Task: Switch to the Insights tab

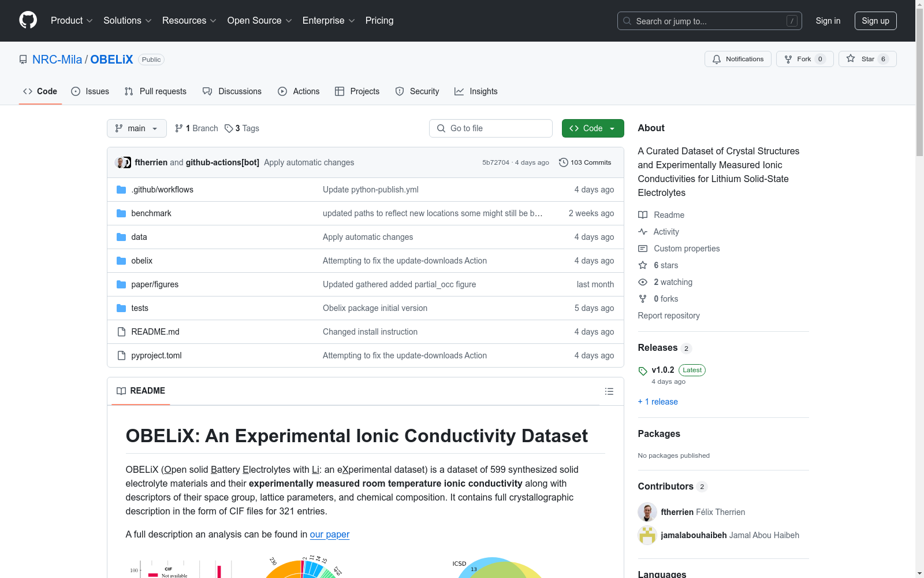Action: [476, 91]
